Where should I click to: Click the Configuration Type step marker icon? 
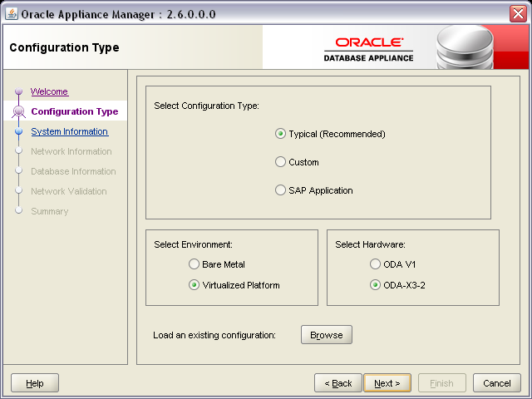click(18, 111)
